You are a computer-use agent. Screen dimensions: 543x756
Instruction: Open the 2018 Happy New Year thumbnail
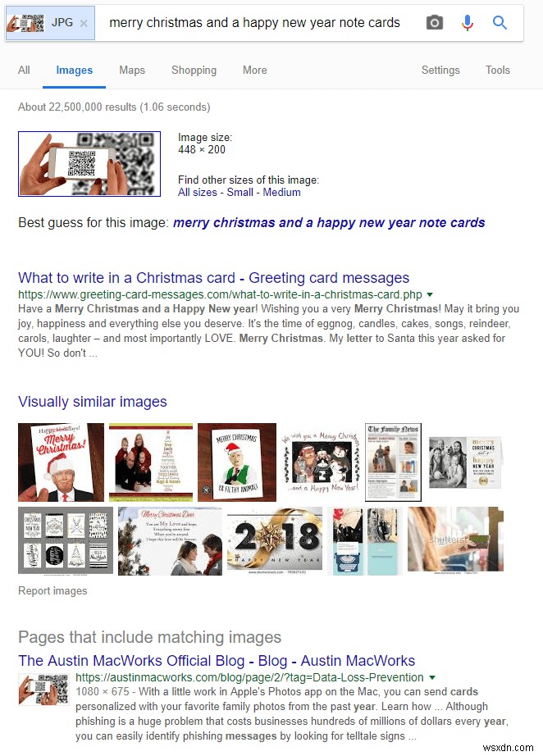point(275,540)
